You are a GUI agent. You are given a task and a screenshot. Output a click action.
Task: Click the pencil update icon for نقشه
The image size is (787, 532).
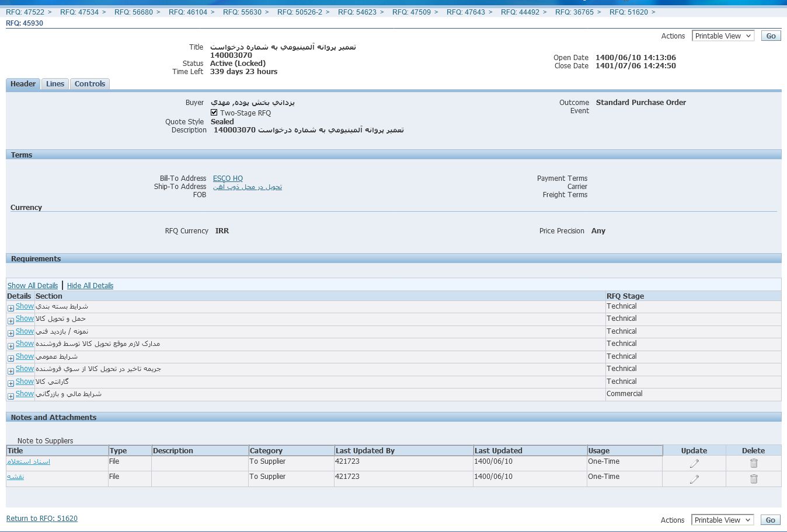[x=694, y=479]
